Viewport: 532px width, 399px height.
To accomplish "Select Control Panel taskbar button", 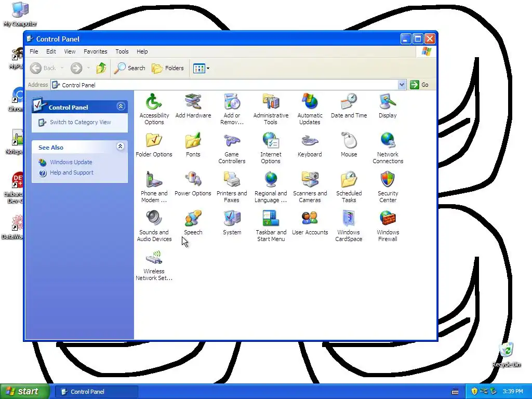I will [96, 392].
